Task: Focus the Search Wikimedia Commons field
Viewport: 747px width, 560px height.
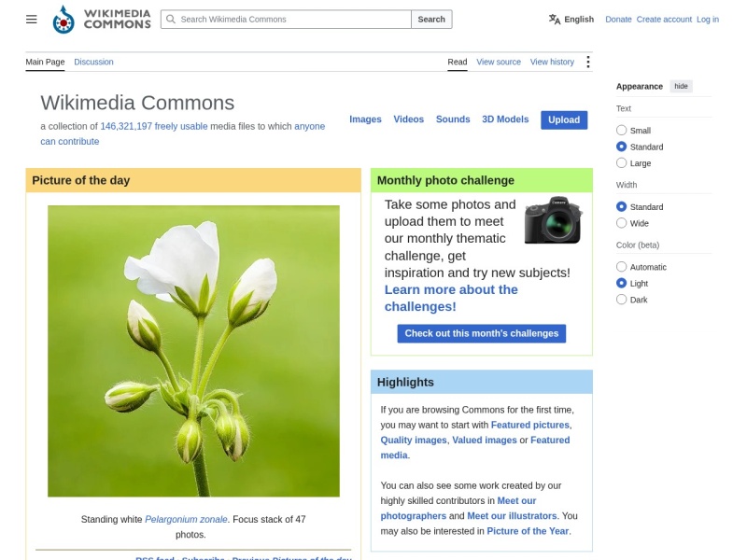Action: 286,19
